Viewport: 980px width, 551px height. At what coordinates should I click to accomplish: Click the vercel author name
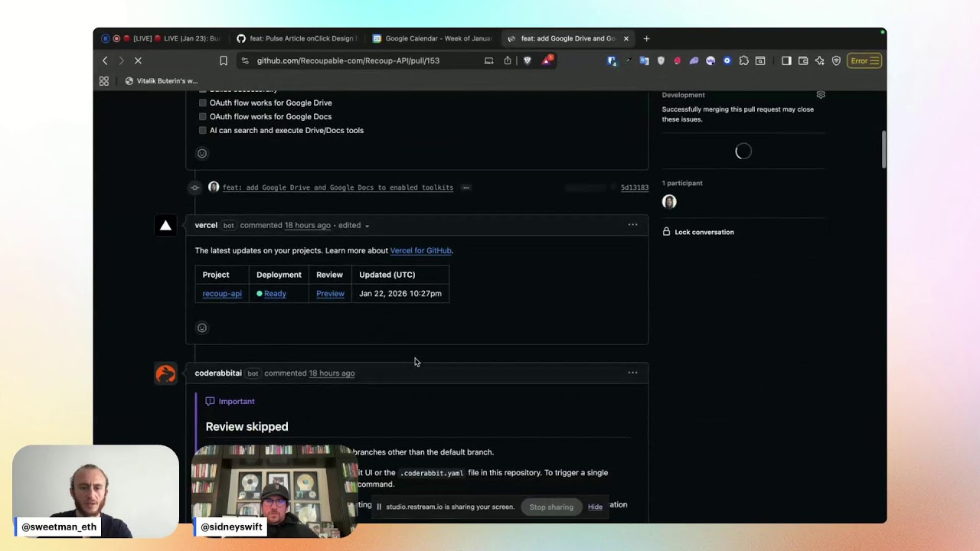[x=206, y=225]
